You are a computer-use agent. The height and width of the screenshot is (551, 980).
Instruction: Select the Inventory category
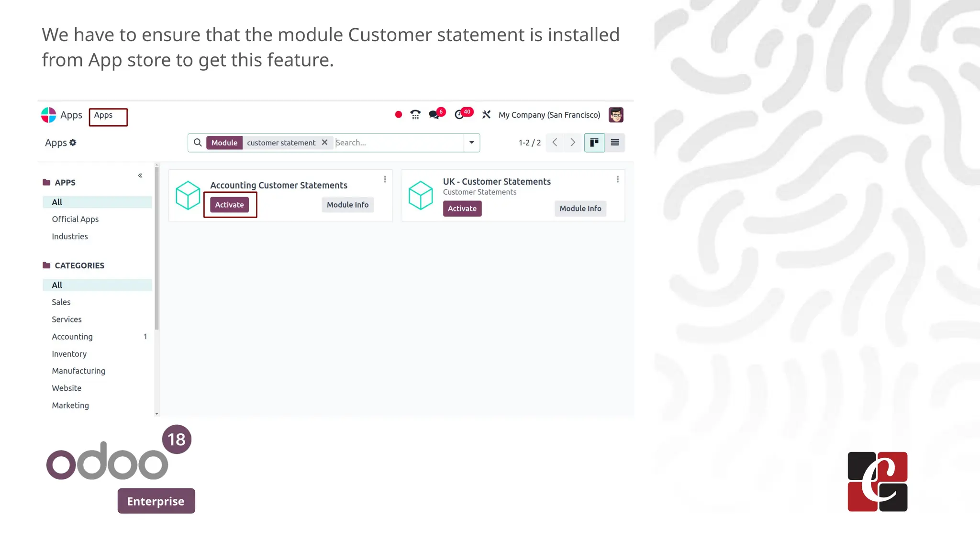tap(69, 354)
